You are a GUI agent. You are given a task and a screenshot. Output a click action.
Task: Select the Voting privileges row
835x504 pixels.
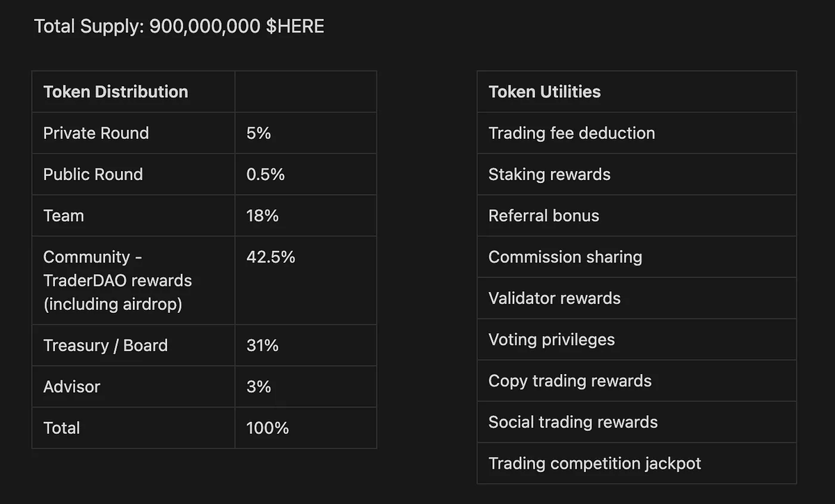[x=637, y=339]
